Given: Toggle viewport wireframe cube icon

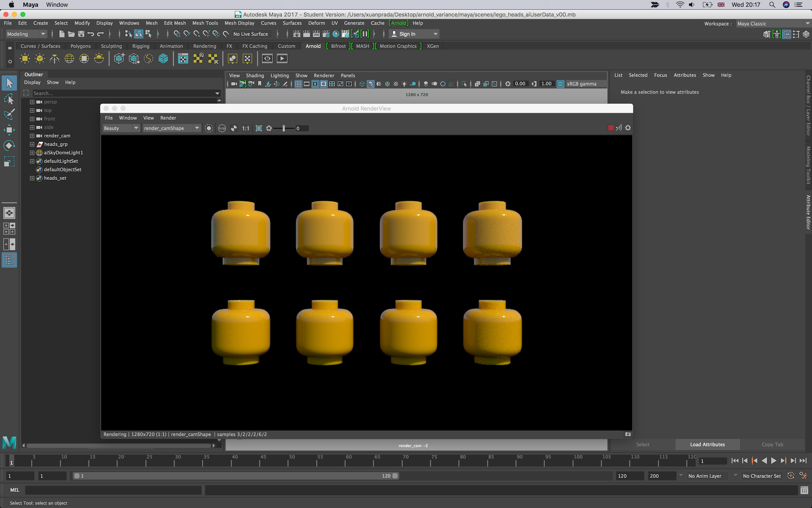Looking at the screenshot, I should tap(362, 84).
